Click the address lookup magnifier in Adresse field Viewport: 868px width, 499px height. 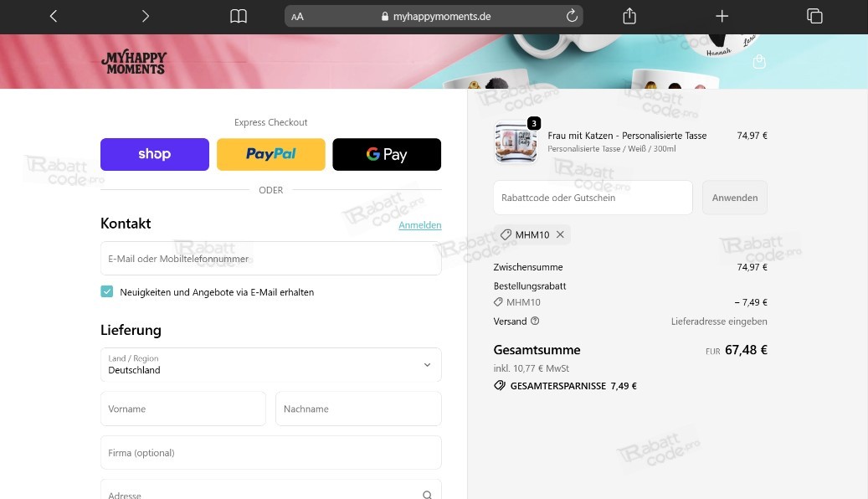427,494
